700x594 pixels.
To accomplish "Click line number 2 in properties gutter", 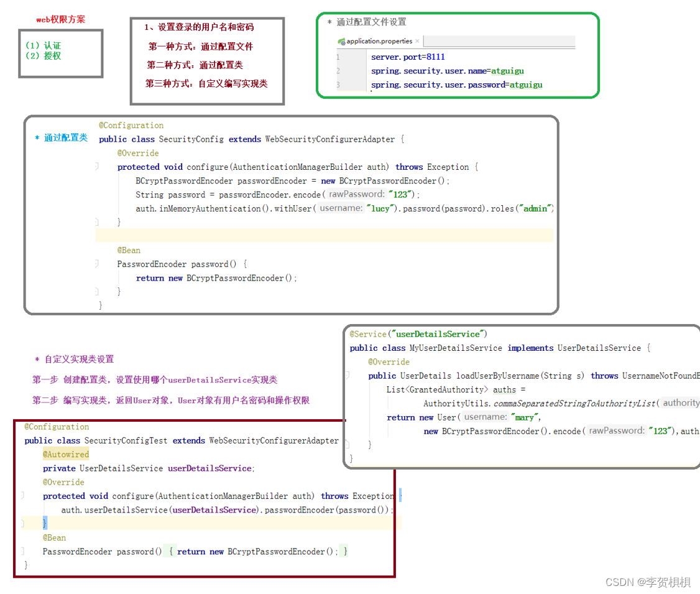I will (x=338, y=71).
